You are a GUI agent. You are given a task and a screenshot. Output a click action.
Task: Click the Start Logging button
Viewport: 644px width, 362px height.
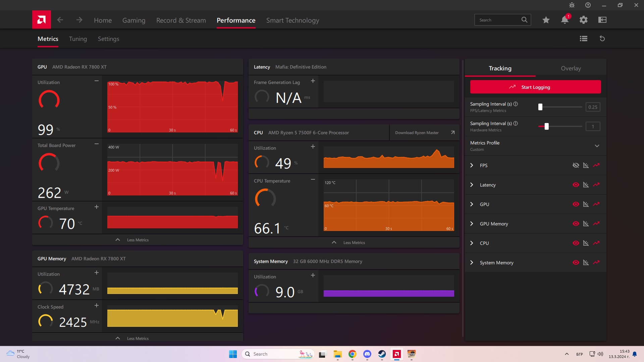[535, 87]
